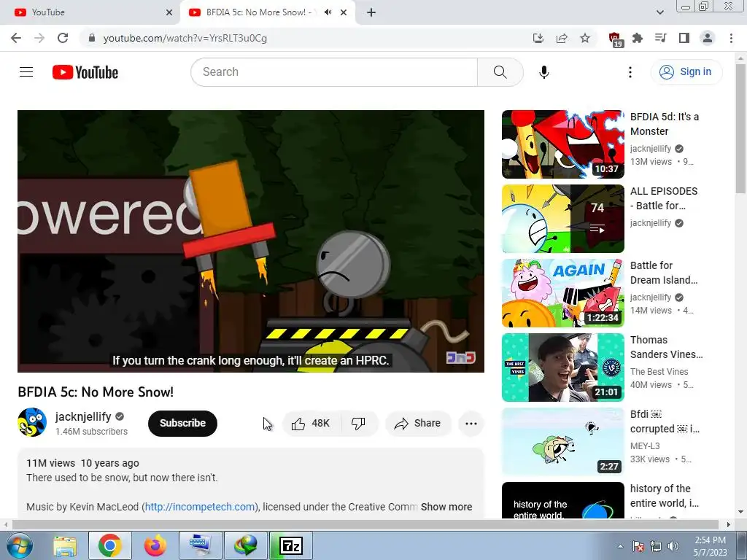
Task: Go back with browser back arrow
Action: tap(16, 38)
